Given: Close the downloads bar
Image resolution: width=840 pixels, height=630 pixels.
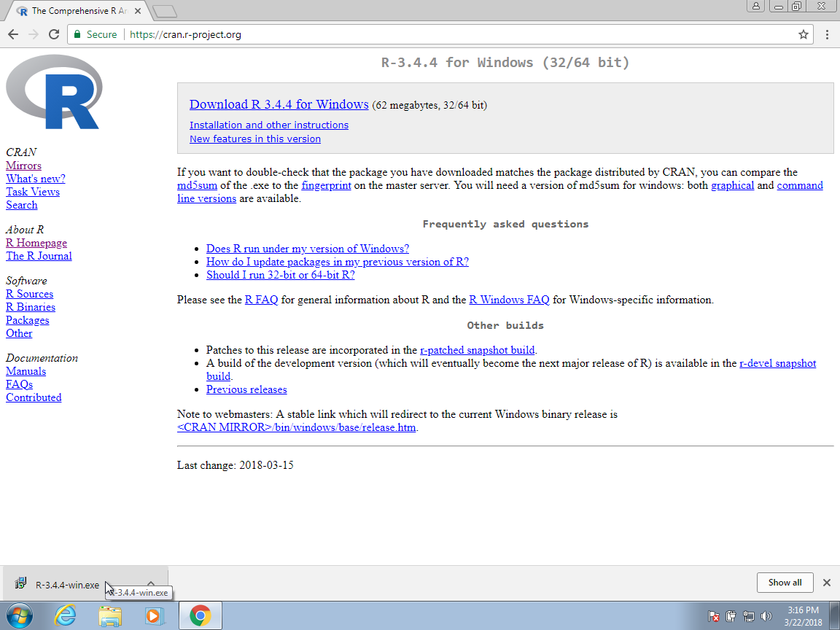Looking at the screenshot, I should coord(827,583).
